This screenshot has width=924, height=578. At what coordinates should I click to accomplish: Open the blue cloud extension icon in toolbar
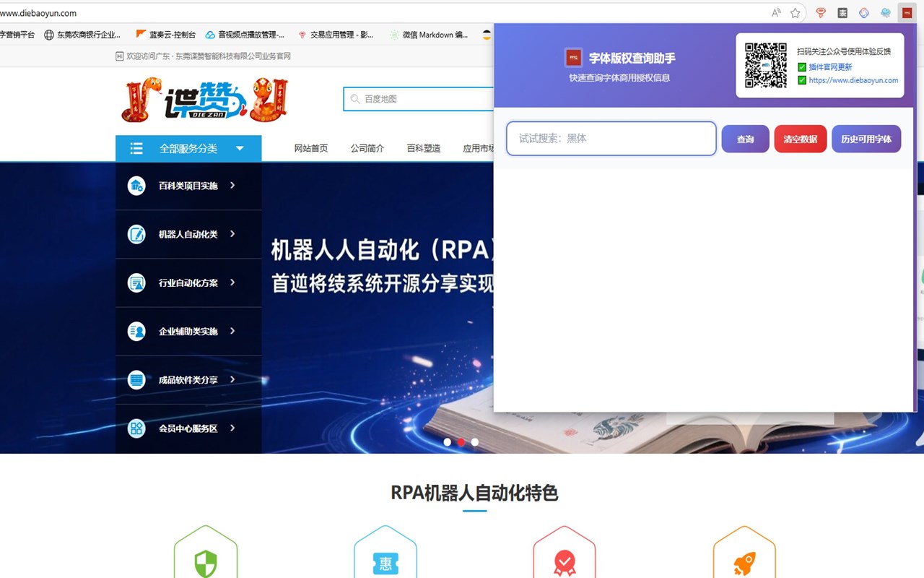pos(886,12)
